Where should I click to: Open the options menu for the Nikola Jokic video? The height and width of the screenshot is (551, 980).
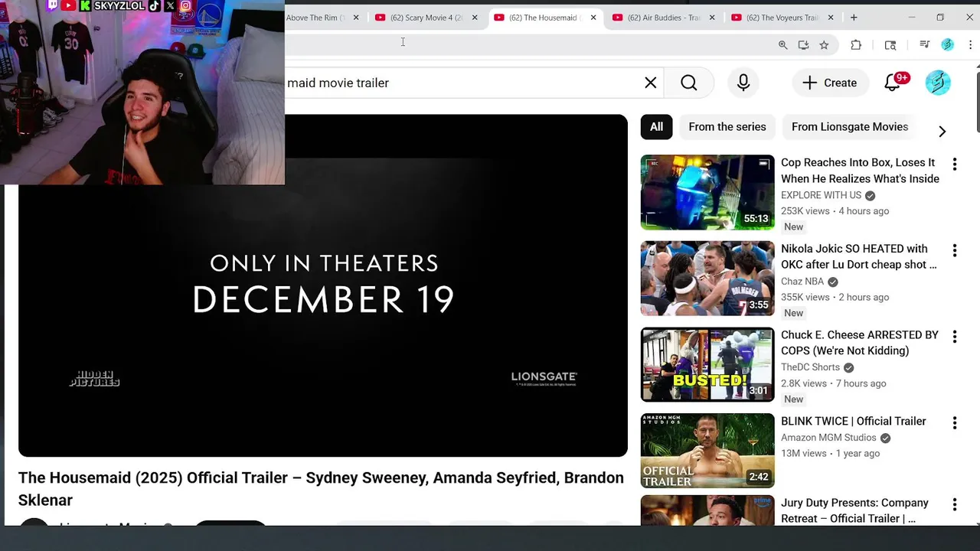[x=954, y=250]
